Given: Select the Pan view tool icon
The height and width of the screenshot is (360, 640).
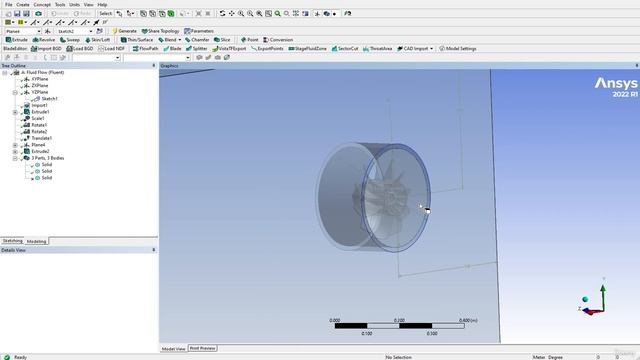Looking at the screenshot, I should coord(231,13).
